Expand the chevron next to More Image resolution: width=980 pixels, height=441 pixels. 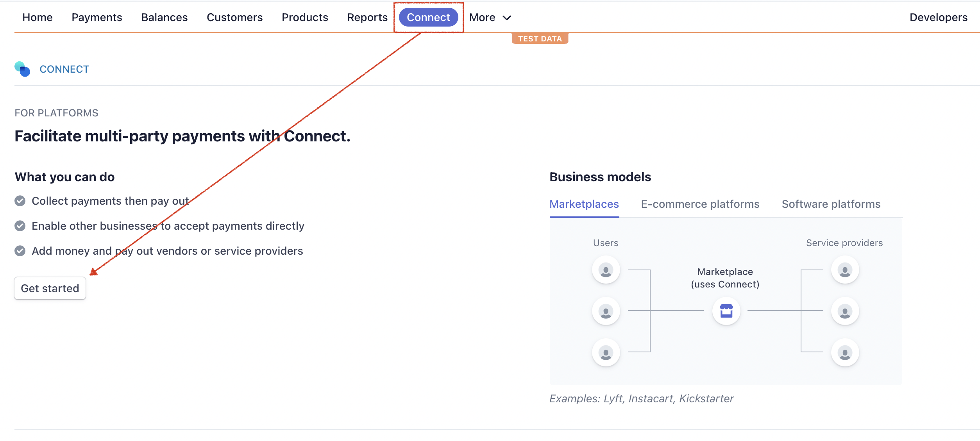(507, 18)
